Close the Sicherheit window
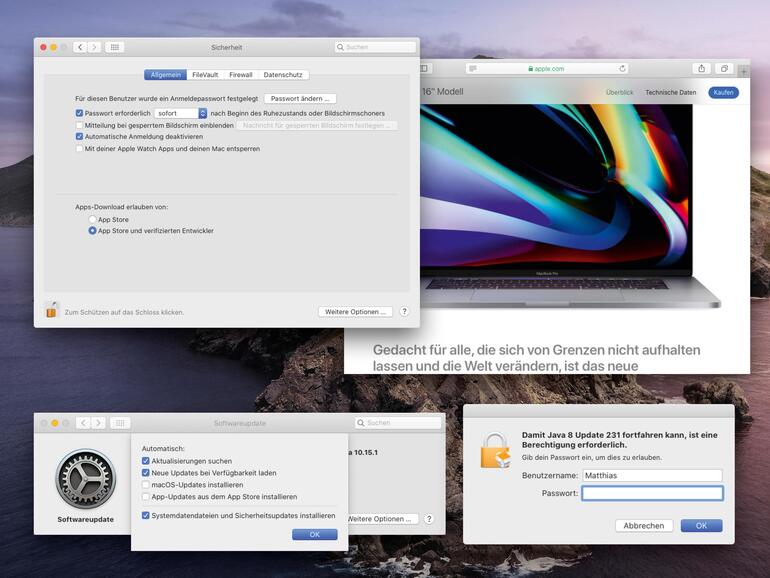 point(43,47)
